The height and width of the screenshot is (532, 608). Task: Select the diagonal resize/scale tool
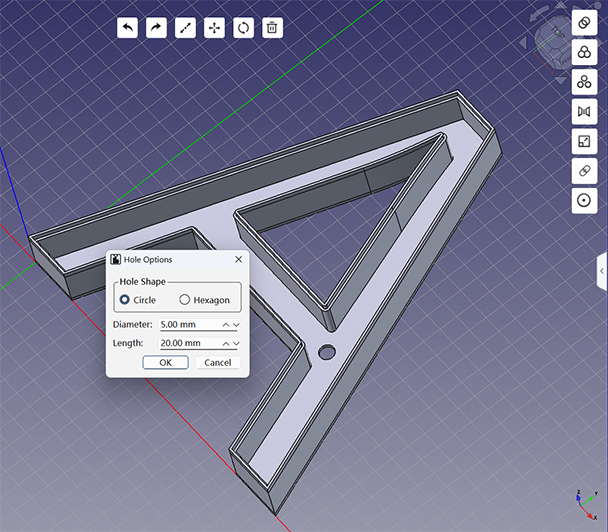tap(185, 28)
